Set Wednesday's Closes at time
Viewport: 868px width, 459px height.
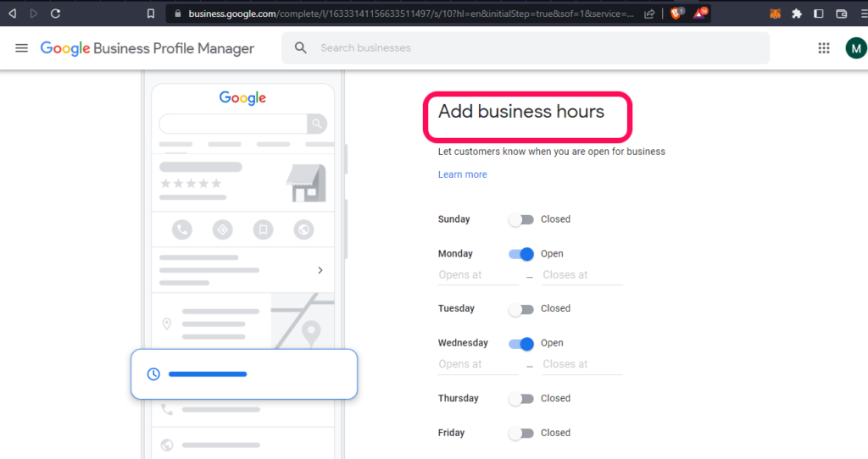(x=582, y=365)
